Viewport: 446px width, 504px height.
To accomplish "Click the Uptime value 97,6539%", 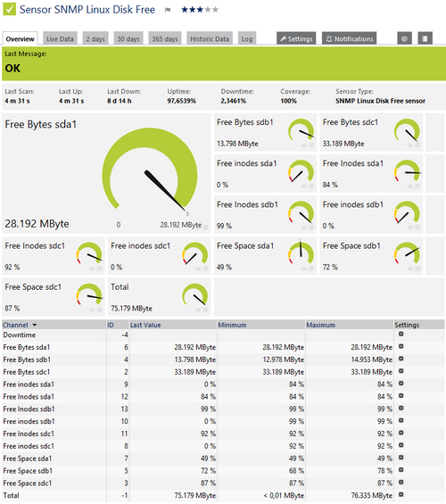I will (182, 101).
